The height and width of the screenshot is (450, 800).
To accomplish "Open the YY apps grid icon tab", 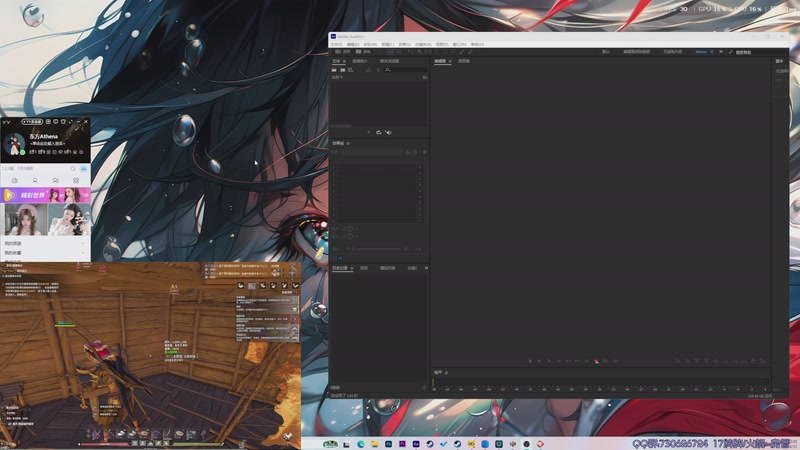I will [x=76, y=181].
